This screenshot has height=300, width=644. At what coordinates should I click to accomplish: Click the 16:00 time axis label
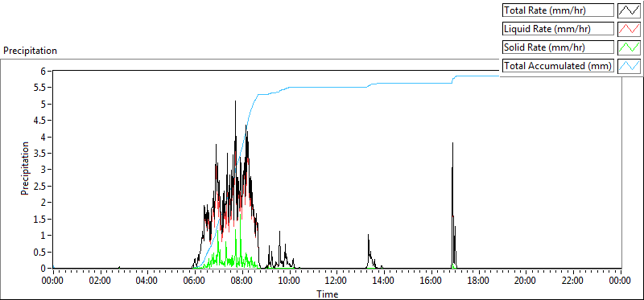431,281
